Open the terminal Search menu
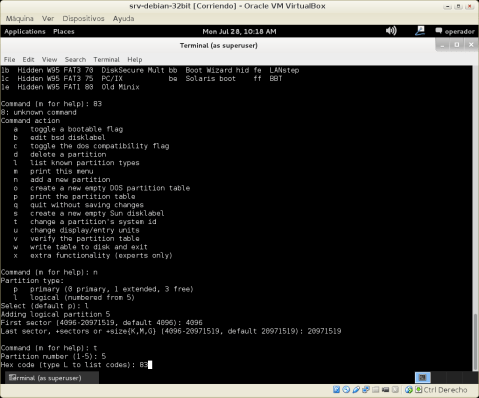Image resolution: width=479 pixels, height=398 pixels. (75, 59)
